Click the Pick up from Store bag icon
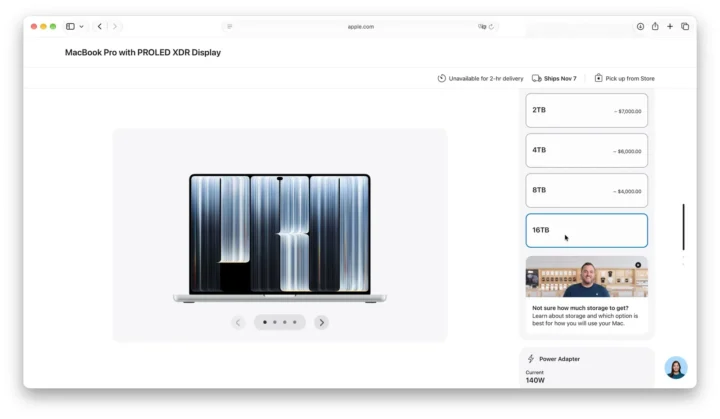The width and height of the screenshot is (720, 419). click(x=598, y=78)
